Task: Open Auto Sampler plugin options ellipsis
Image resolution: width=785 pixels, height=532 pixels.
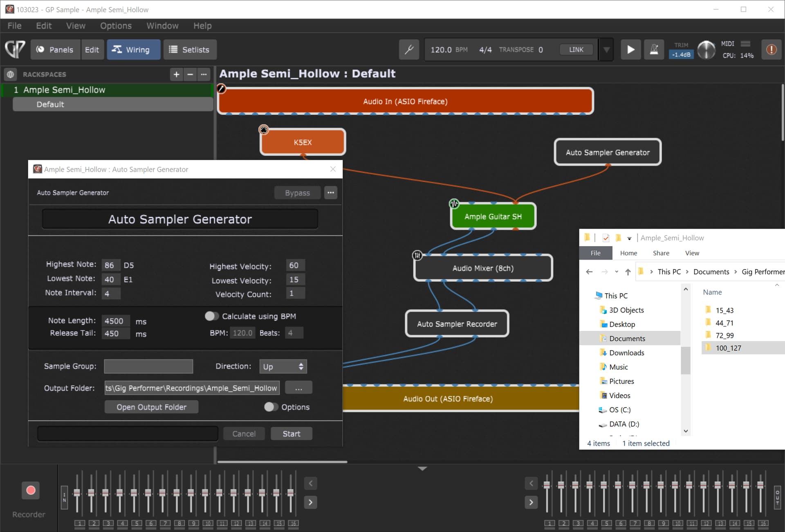Action: [x=331, y=193]
